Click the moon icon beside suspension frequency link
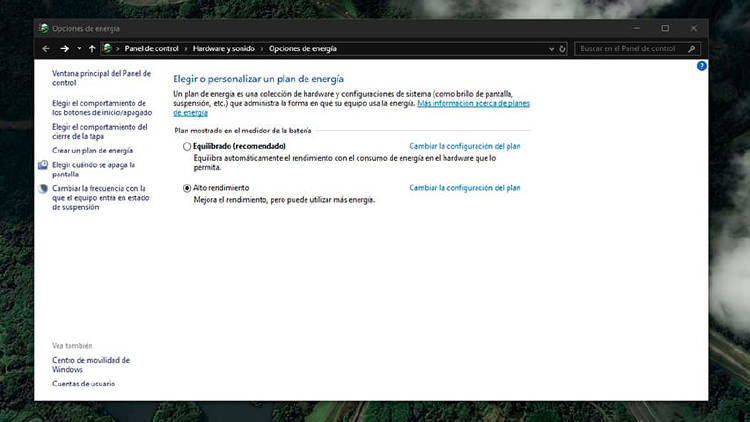The width and height of the screenshot is (750, 422). tap(43, 188)
